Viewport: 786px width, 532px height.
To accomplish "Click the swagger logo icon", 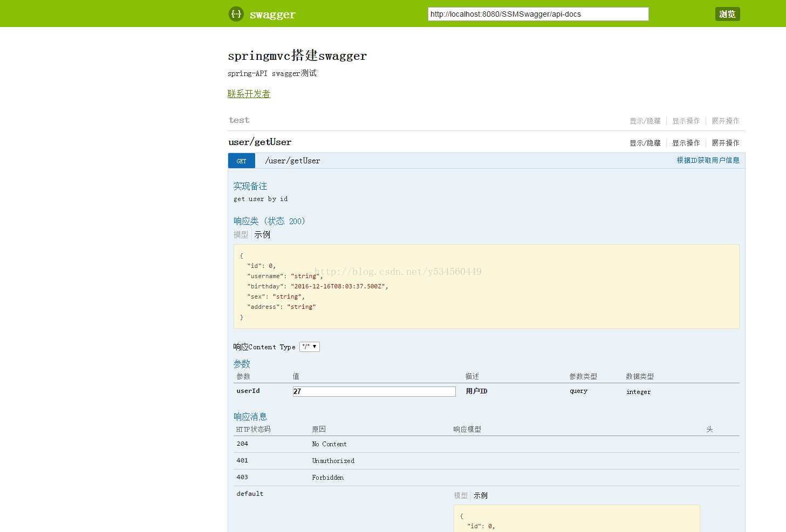I will [x=236, y=14].
